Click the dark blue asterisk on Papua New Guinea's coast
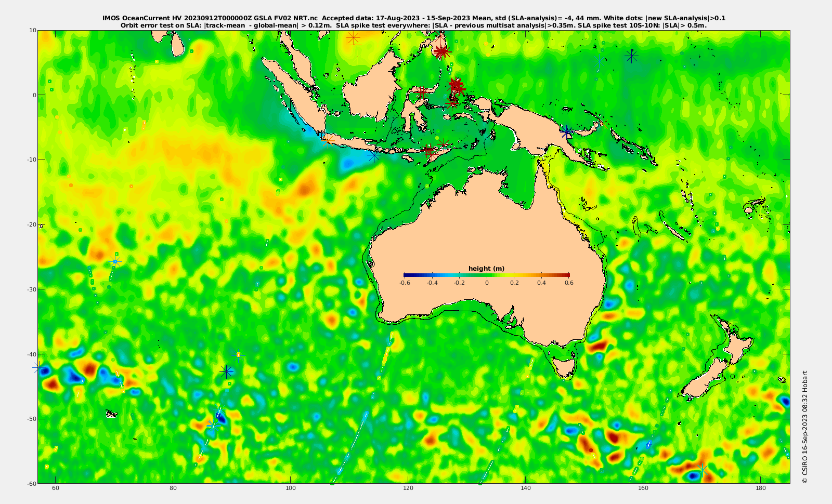 pyautogui.click(x=567, y=132)
